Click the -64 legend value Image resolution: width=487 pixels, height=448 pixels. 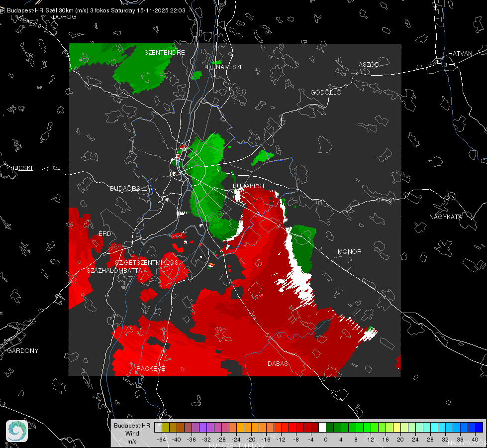click(161, 440)
